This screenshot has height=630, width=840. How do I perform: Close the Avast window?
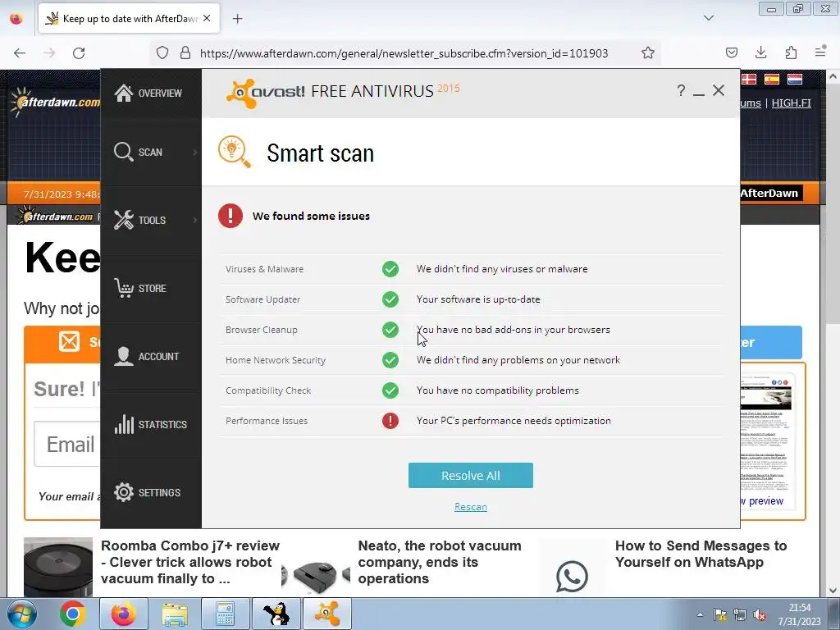point(719,90)
